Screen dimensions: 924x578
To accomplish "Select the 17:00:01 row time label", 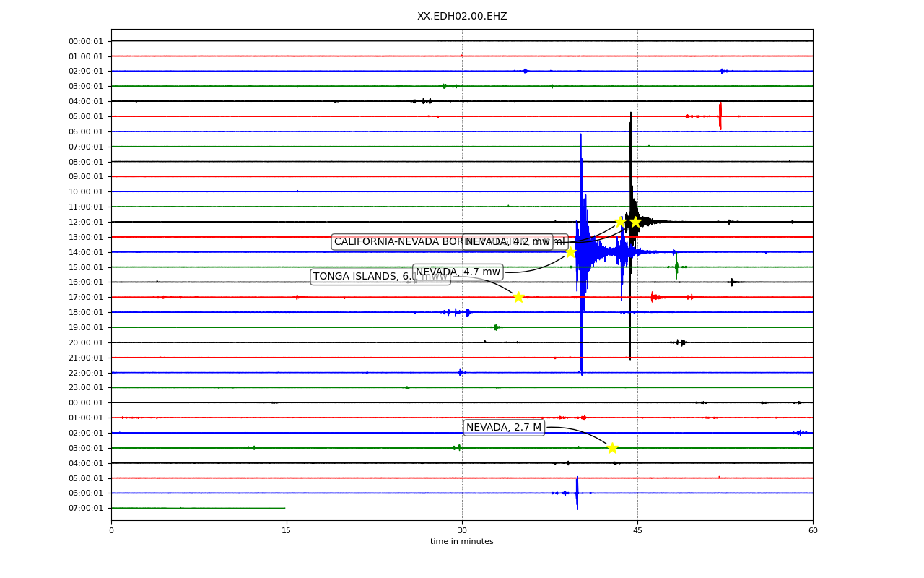I will (87, 297).
